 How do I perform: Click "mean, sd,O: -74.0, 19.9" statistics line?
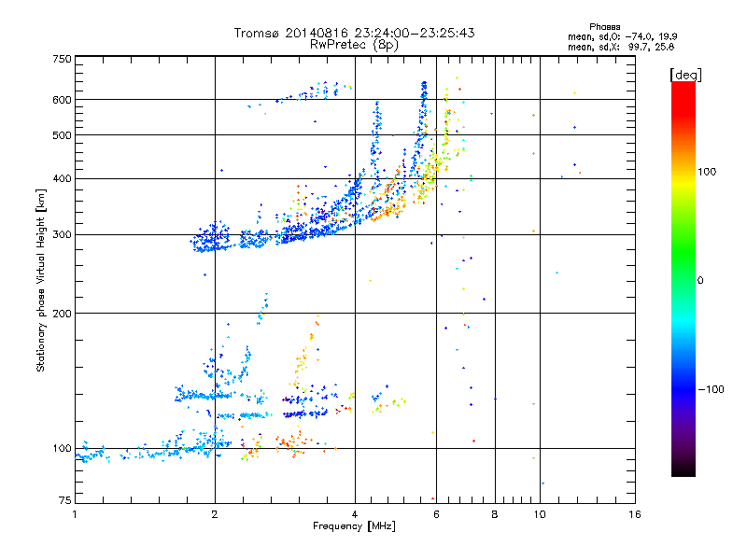623,36
